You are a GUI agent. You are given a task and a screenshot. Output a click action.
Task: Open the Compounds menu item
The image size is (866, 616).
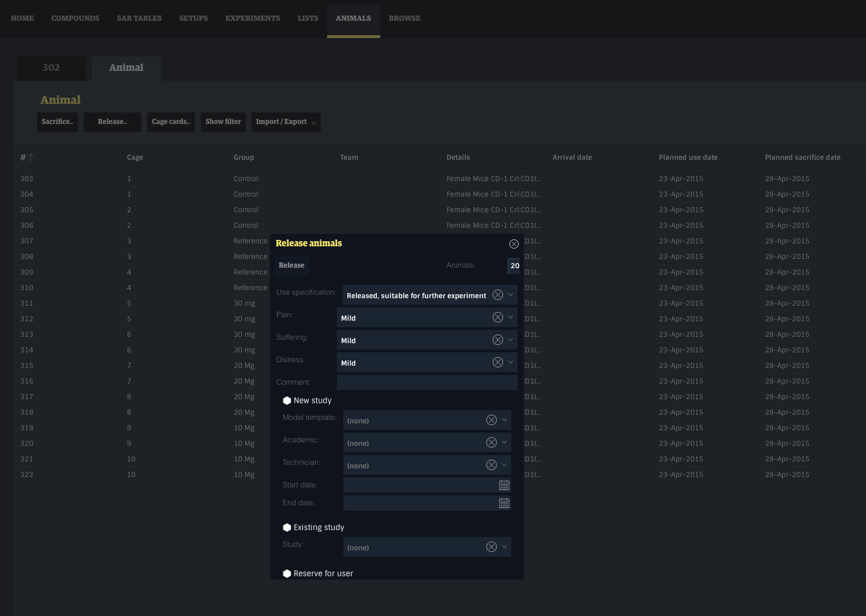coord(75,18)
